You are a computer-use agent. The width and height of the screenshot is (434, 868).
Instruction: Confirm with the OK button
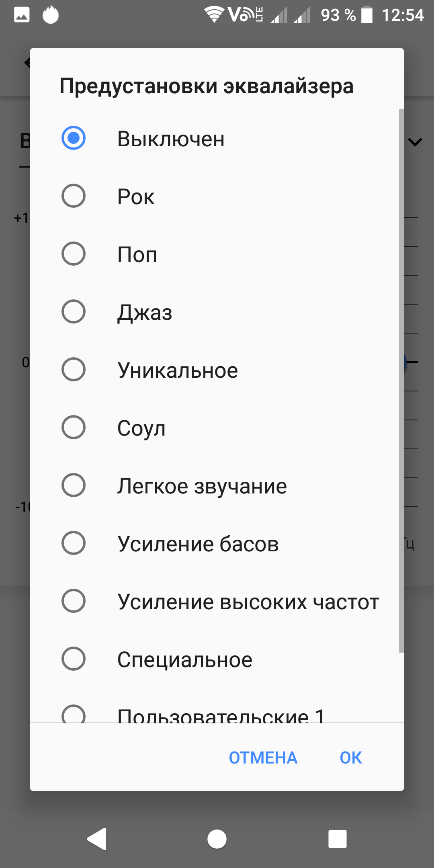[x=350, y=757]
